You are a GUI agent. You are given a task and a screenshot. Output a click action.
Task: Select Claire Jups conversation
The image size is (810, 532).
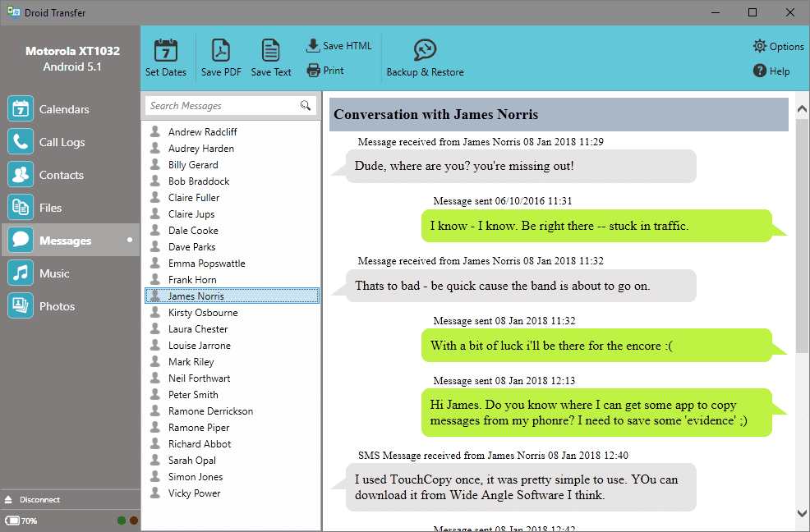[x=232, y=213]
